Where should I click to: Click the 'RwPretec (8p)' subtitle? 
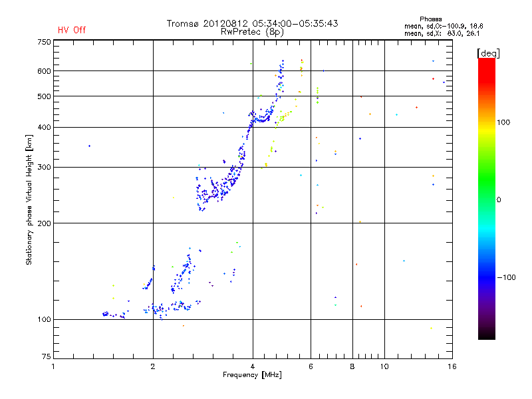[252, 32]
